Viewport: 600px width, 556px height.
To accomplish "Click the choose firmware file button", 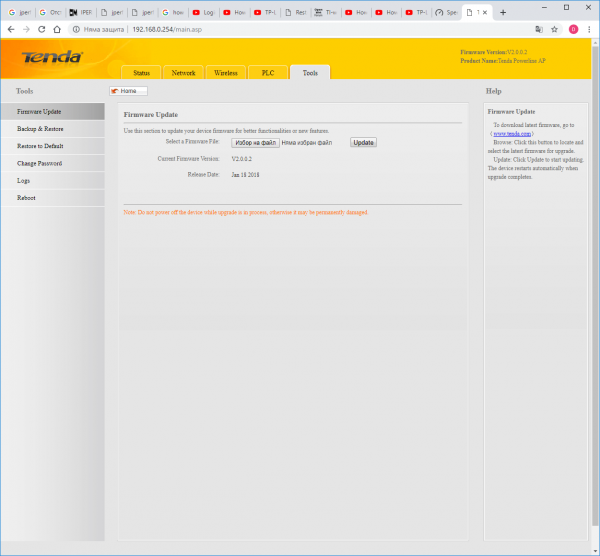I will (x=255, y=143).
